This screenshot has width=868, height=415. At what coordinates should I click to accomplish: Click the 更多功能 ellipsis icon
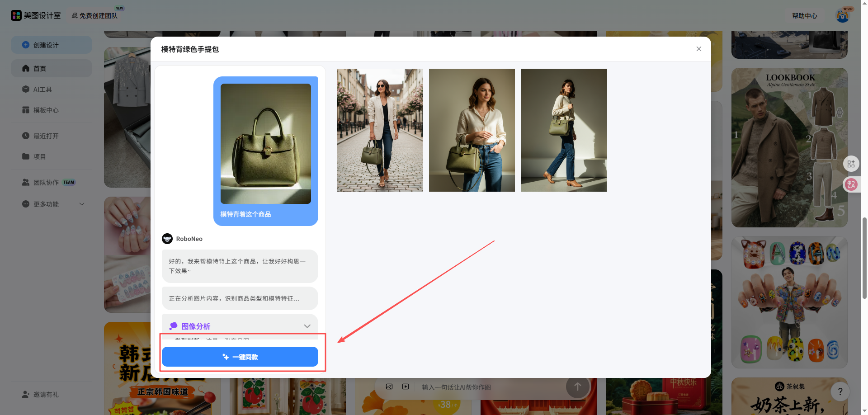tap(26, 204)
